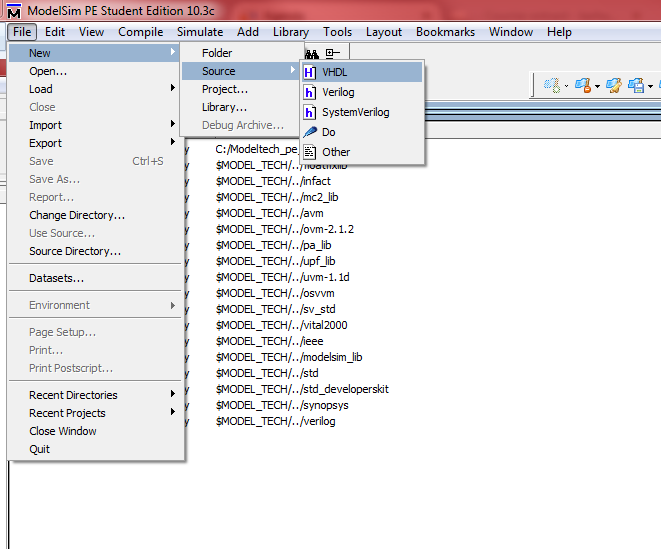Select the $MODEL_TECH/../synopsys library path
The width and height of the screenshot is (661, 549).
pyautogui.click(x=282, y=406)
